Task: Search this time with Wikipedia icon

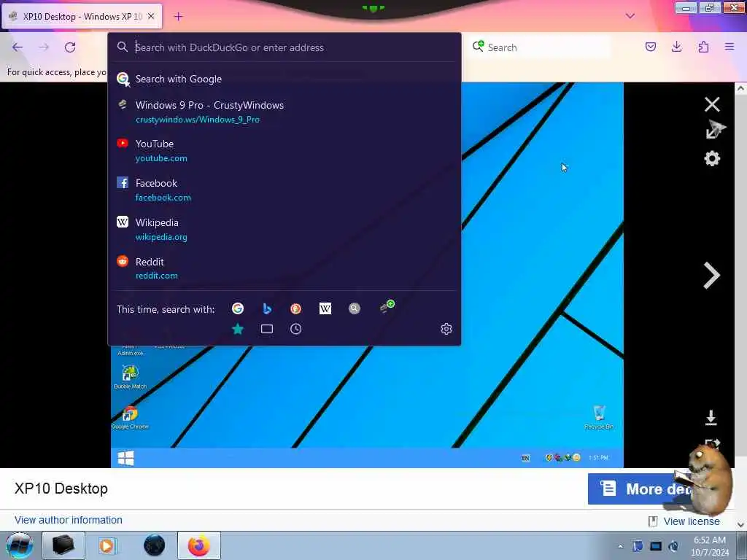Action: [325, 308]
